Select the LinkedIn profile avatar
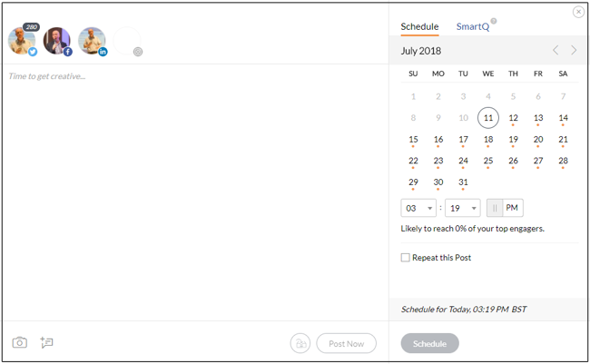Viewport: 590px width, 364px height. coord(92,41)
